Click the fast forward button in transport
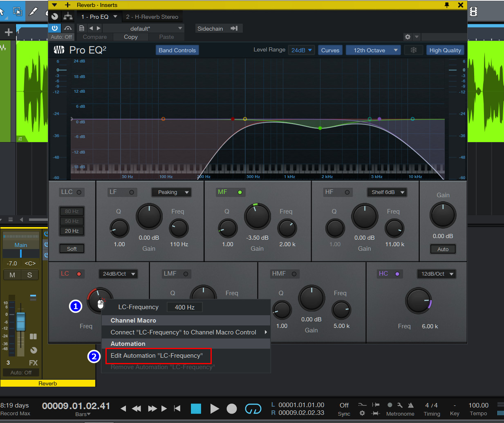Viewport: 504px width, 423px height. [152, 408]
